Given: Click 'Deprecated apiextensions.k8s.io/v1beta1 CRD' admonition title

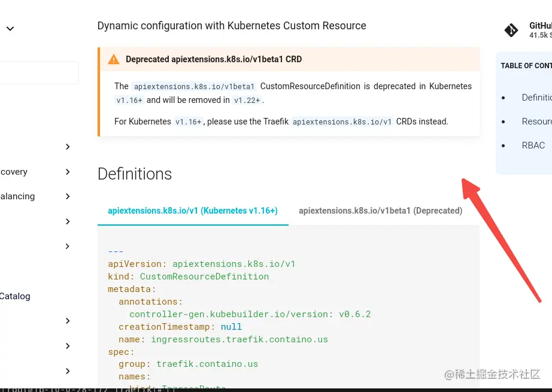Looking at the screenshot, I should [214, 59].
